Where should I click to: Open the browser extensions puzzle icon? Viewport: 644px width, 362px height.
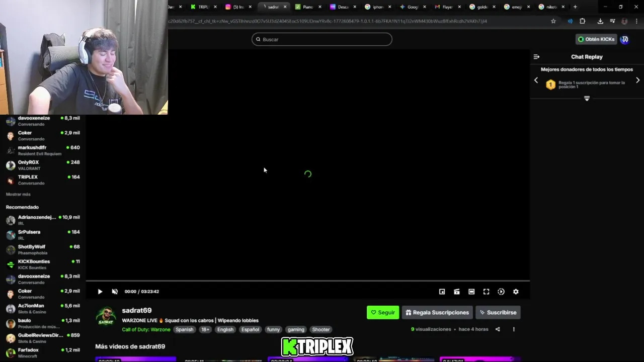583,21
